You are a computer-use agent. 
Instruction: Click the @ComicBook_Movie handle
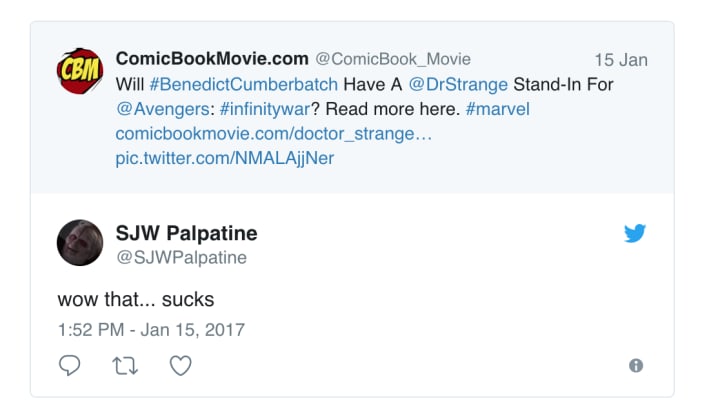click(x=394, y=59)
